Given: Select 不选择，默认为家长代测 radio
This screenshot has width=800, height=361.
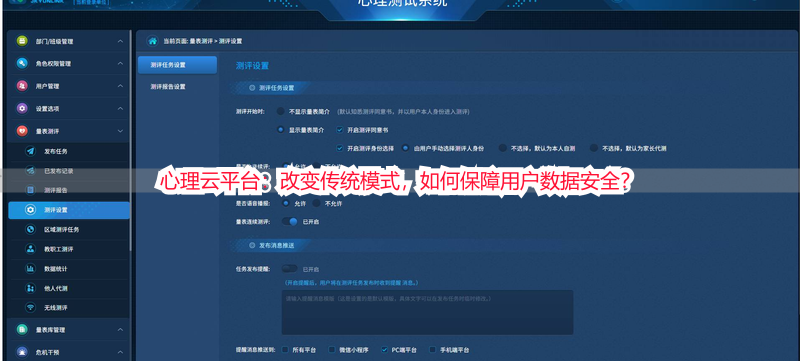Looking at the screenshot, I should pyautogui.click(x=593, y=148).
